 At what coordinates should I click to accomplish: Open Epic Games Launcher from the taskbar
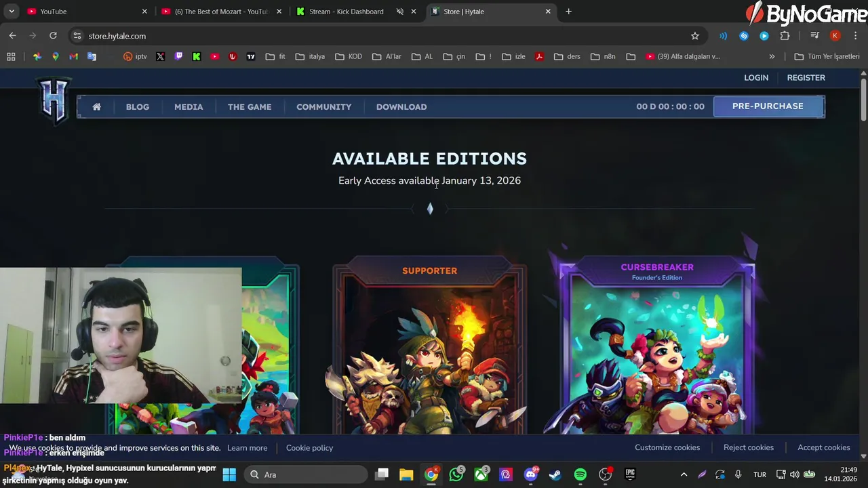(x=630, y=474)
